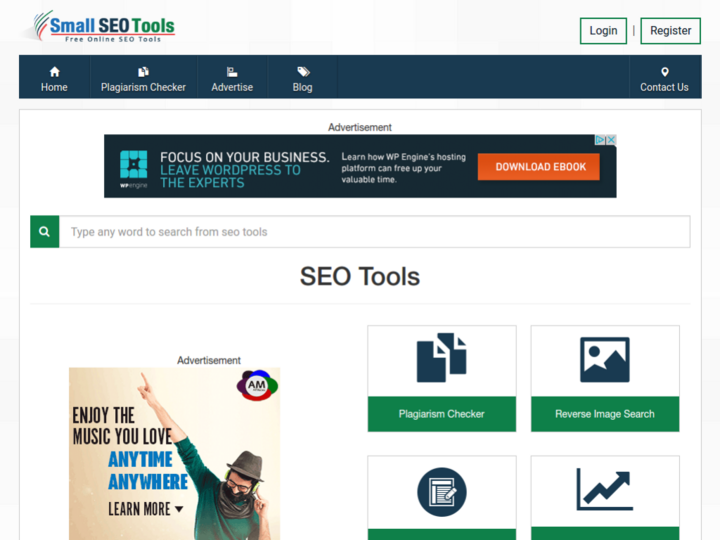
Task: Click the rising chart graph icon
Action: [605, 489]
